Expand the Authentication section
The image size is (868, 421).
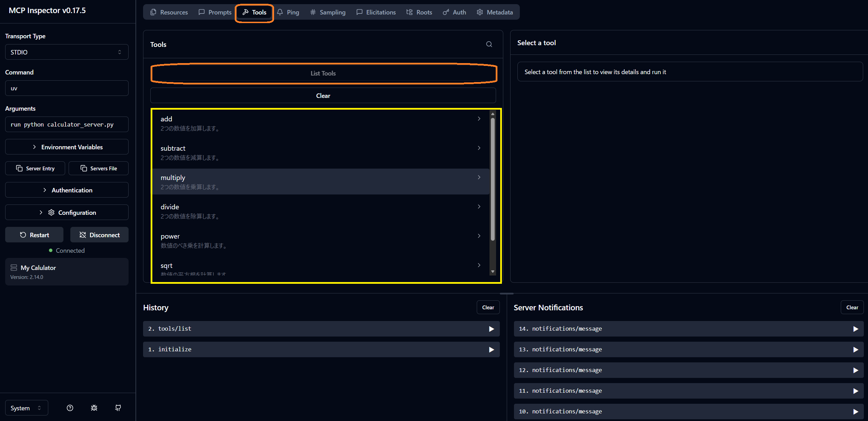[x=67, y=190]
